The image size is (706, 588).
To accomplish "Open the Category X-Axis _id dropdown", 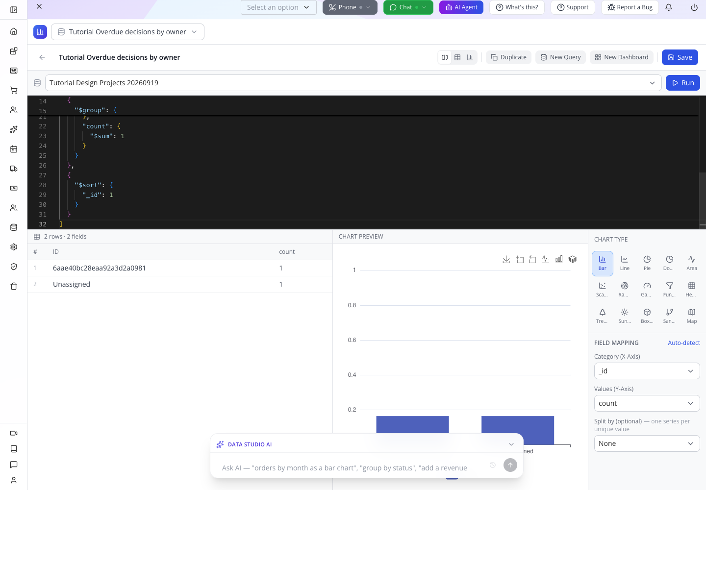I will tap(647, 371).
